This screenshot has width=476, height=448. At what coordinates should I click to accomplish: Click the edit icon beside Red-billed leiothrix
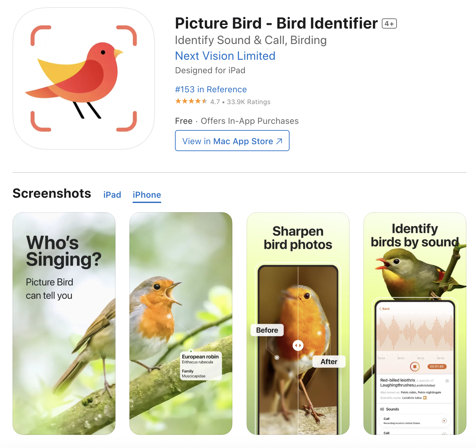[447, 381]
